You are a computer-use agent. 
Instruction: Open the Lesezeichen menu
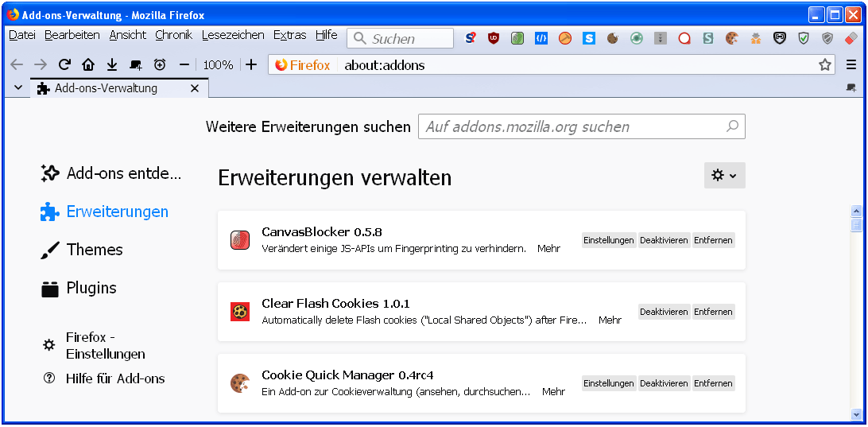[x=233, y=35]
